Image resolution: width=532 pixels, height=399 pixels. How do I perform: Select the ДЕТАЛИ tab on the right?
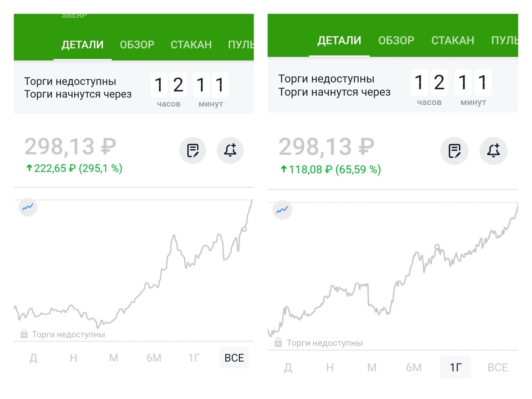pyautogui.click(x=339, y=40)
